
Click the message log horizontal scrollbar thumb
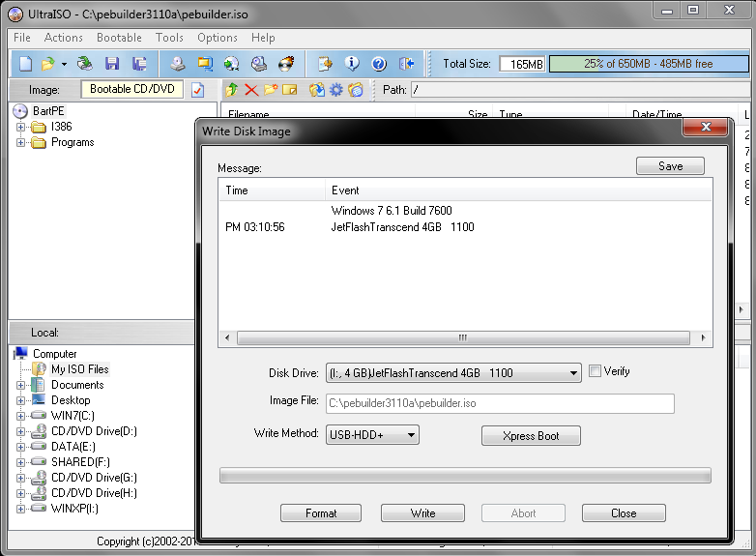[x=463, y=337]
